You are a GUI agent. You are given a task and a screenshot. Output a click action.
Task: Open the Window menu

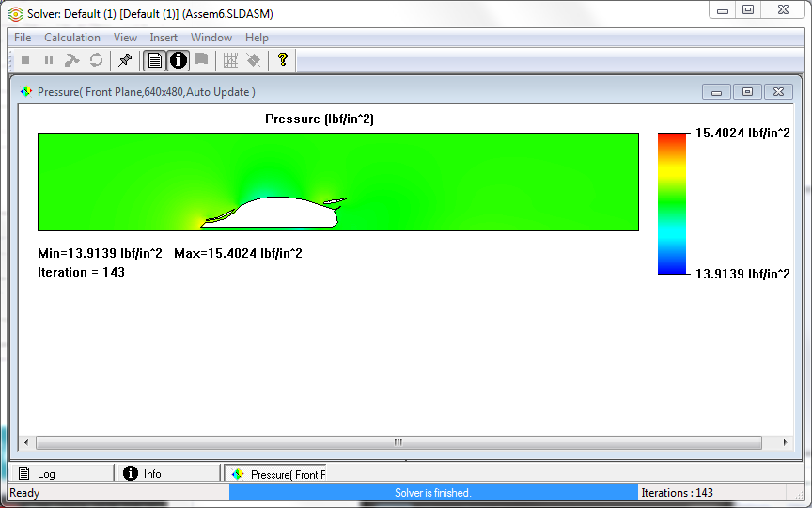pyautogui.click(x=211, y=38)
